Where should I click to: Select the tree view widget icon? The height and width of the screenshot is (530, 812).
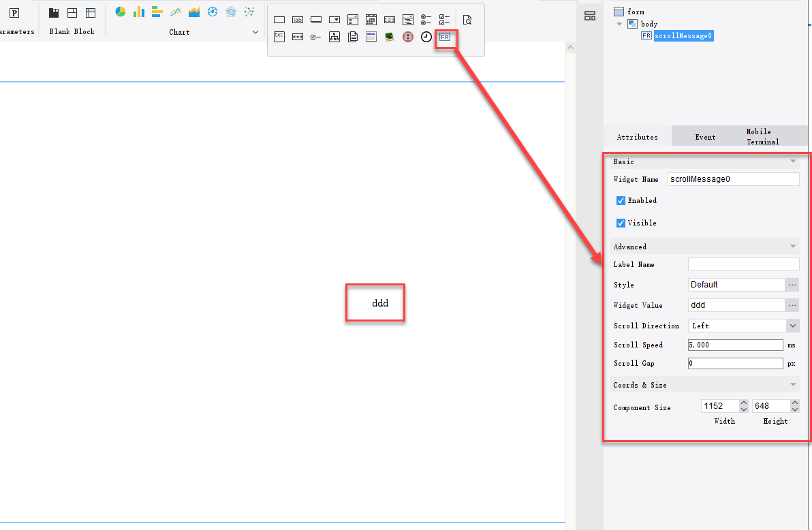click(x=334, y=37)
